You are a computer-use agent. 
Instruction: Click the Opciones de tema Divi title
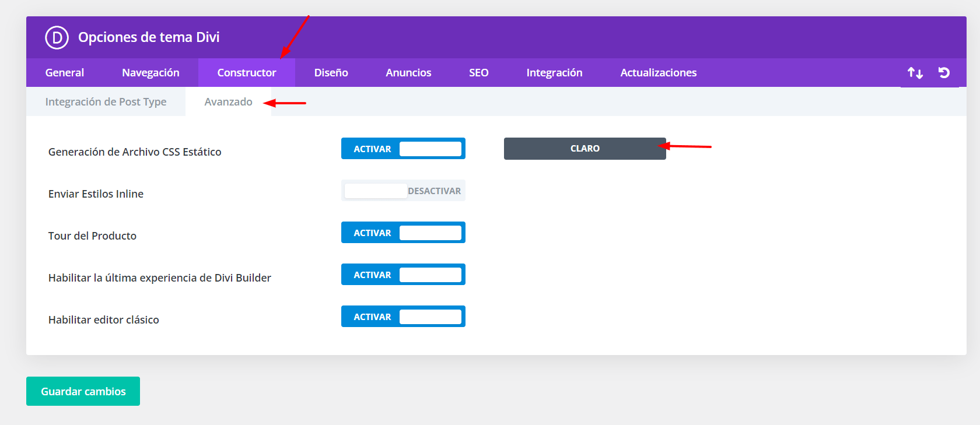149,37
